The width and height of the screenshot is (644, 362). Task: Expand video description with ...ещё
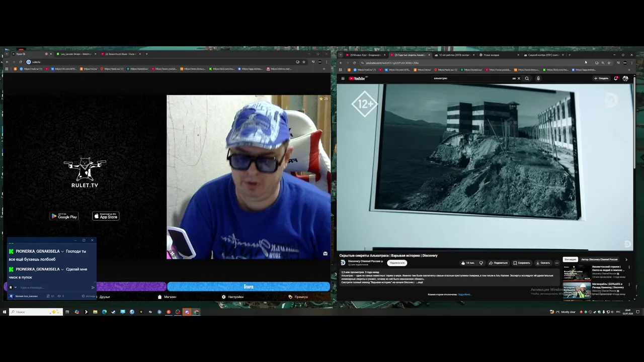click(420, 282)
